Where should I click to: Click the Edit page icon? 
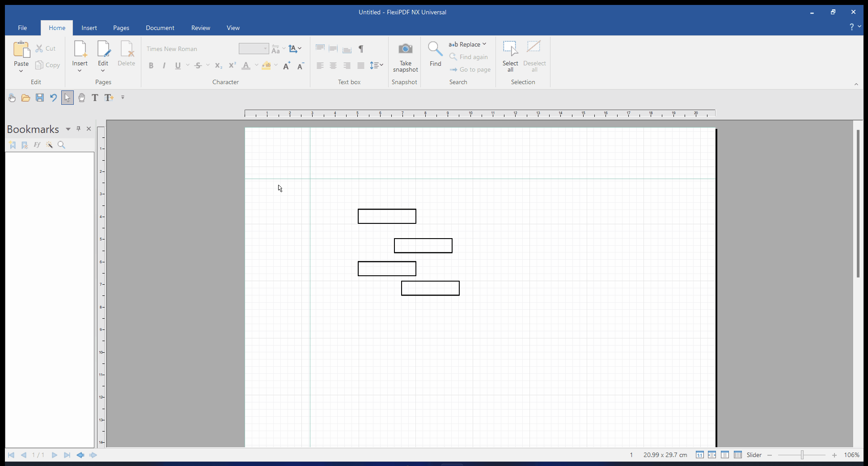click(x=103, y=49)
